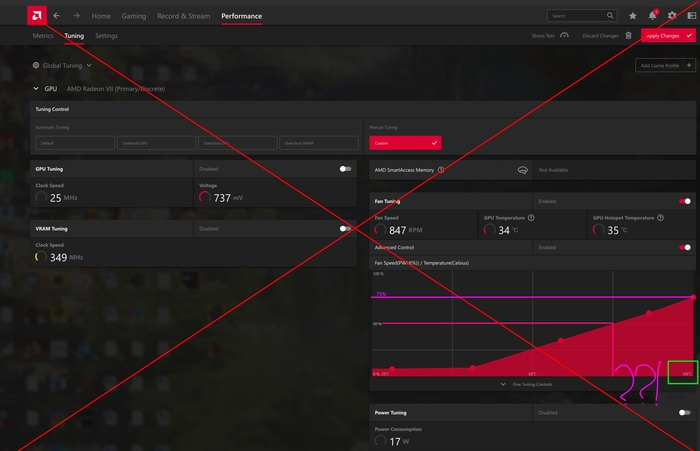Click the search magnifier icon

point(610,16)
